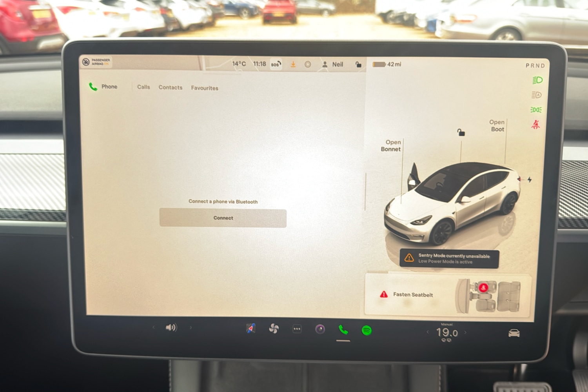Tap the SOS roadside assistance icon
This screenshot has width=588, height=392.
coord(276,64)
